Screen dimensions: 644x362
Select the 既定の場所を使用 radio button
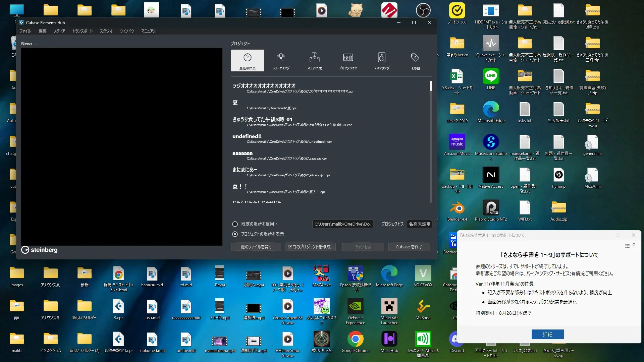pyautogui.click(x=235, y=224)
